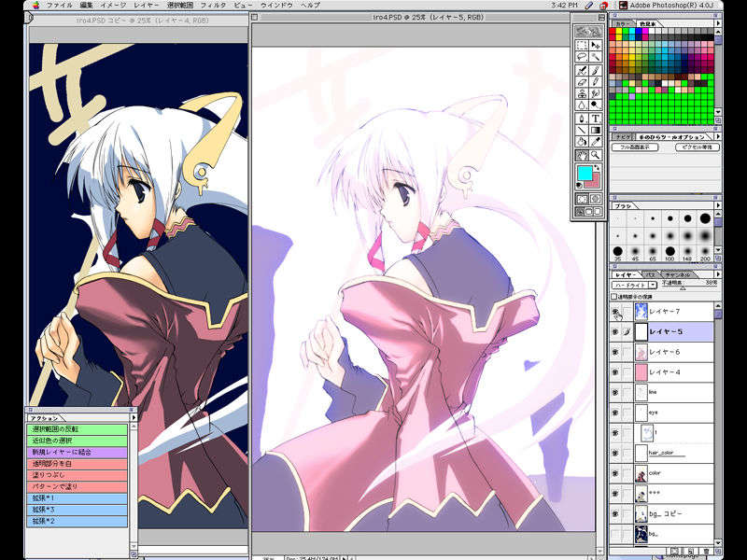747x560 pixels.
Task: Open the Hand Tool Options palette menu arrow
Action: pos(717,136)
